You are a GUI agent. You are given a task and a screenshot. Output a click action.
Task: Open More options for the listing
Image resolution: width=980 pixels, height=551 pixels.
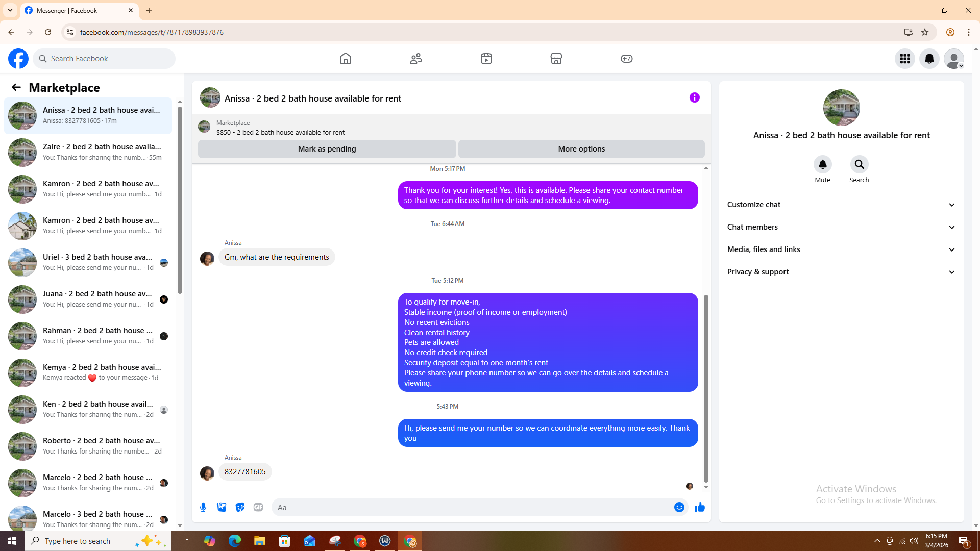click(581, 149)
